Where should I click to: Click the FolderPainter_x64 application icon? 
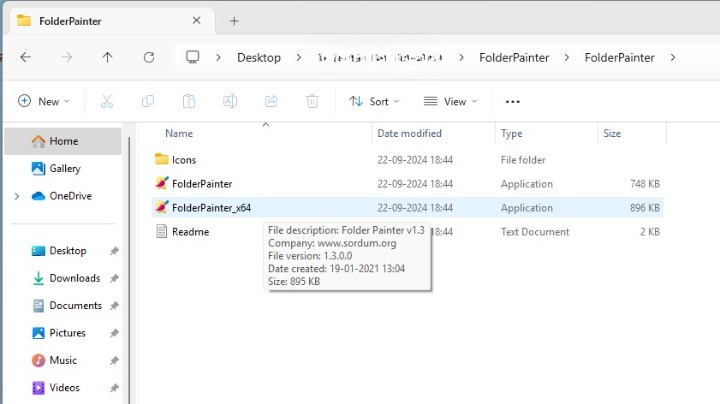162,207
